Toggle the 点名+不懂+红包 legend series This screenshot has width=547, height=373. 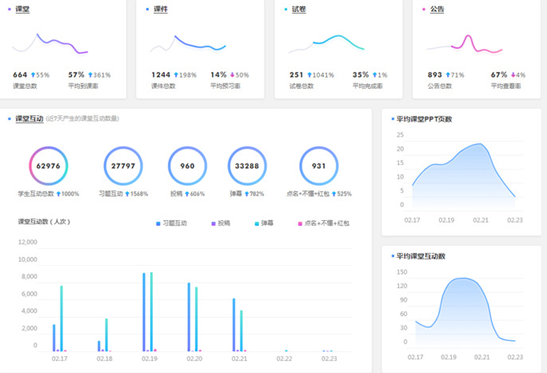click(x=323, y=223)
